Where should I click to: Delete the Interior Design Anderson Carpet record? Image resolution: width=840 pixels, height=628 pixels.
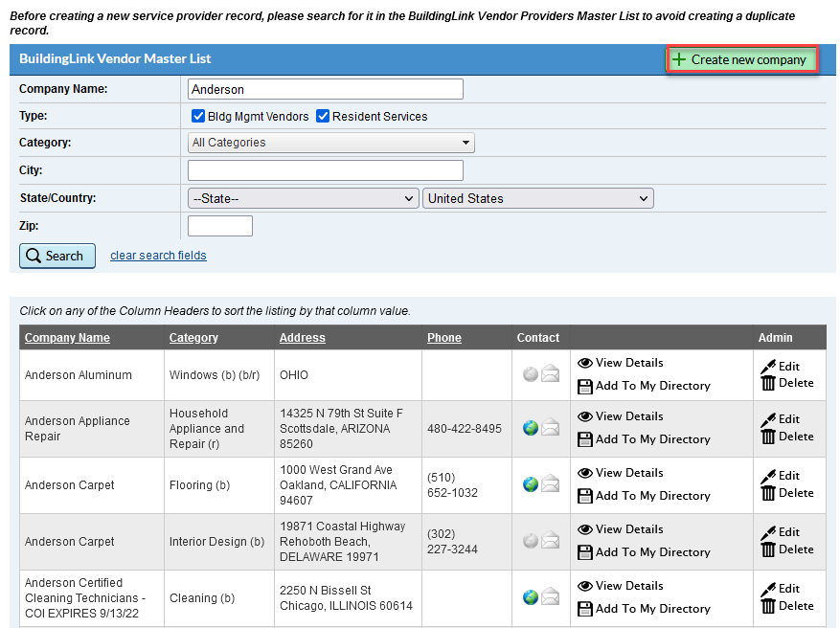787,549
